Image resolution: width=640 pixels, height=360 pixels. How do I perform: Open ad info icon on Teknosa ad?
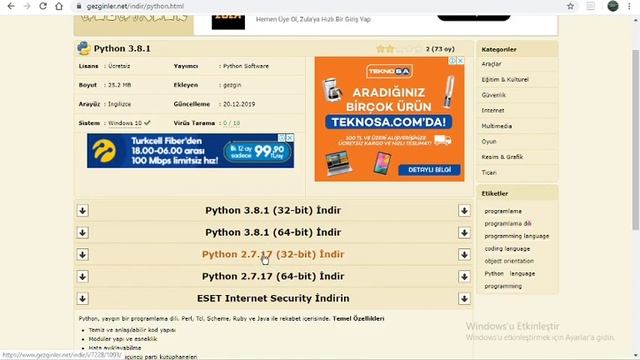[x=453, y=60]
